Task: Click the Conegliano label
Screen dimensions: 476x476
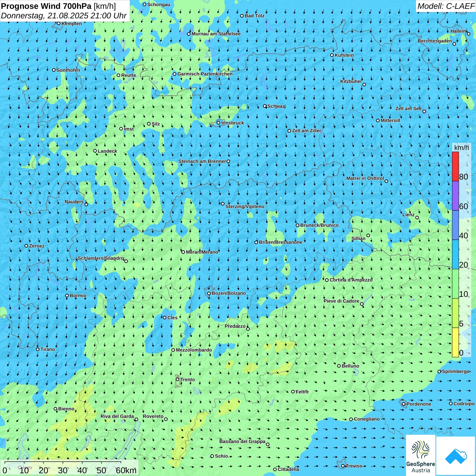Action: click(367, 419)
